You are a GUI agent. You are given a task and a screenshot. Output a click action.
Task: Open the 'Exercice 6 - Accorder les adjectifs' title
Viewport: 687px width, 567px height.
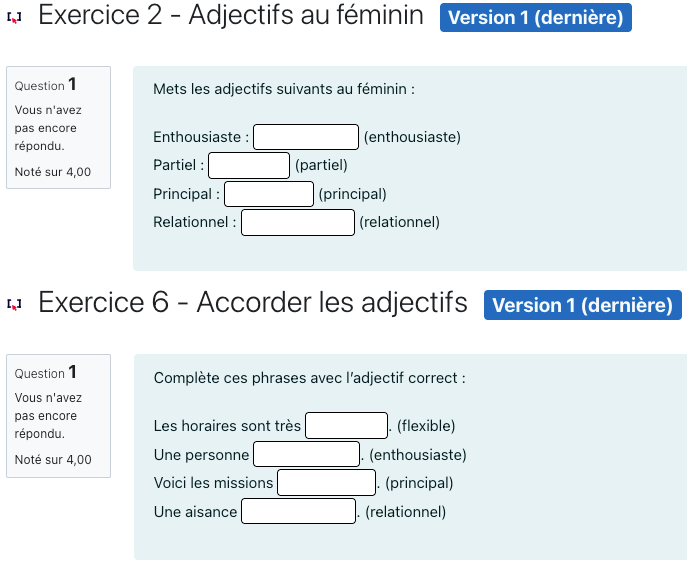click(x=253, y=303)
